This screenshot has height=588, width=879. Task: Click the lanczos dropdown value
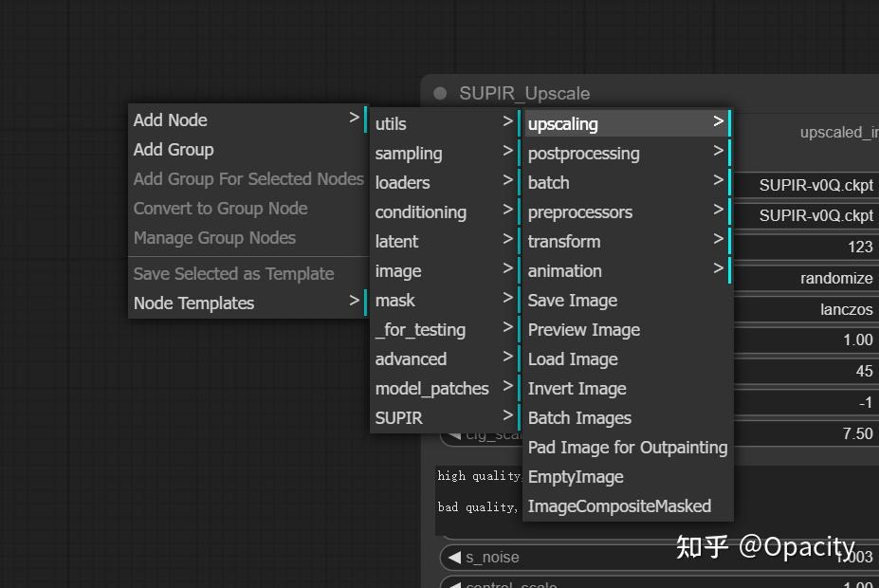(x=806, y=309)
